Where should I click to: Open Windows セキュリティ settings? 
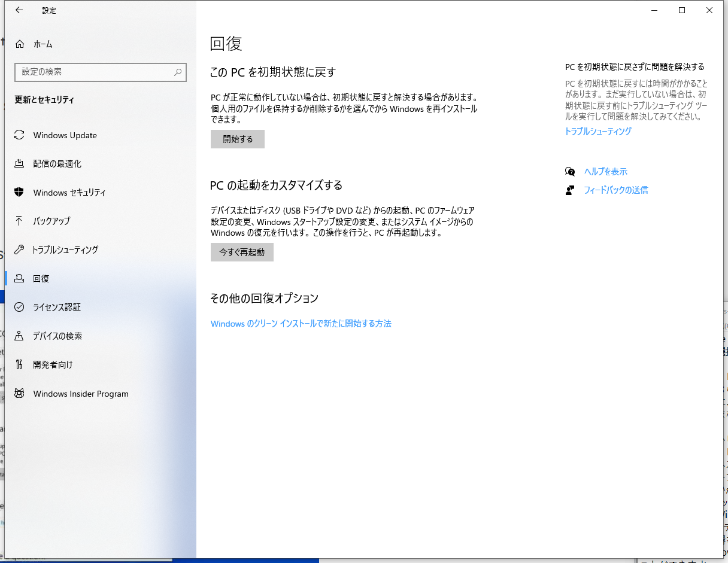tap(68, 192)
